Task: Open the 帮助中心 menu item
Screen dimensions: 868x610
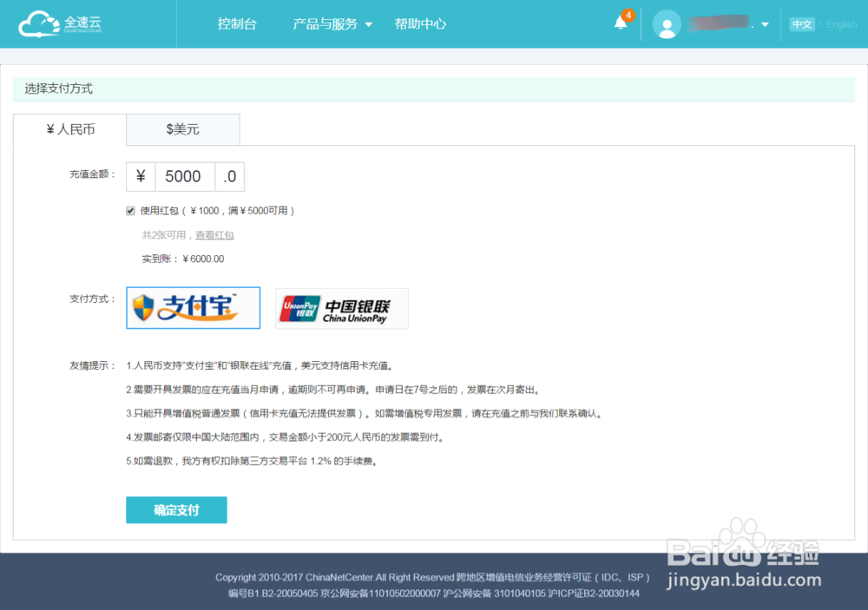Action: pos(420,24)
